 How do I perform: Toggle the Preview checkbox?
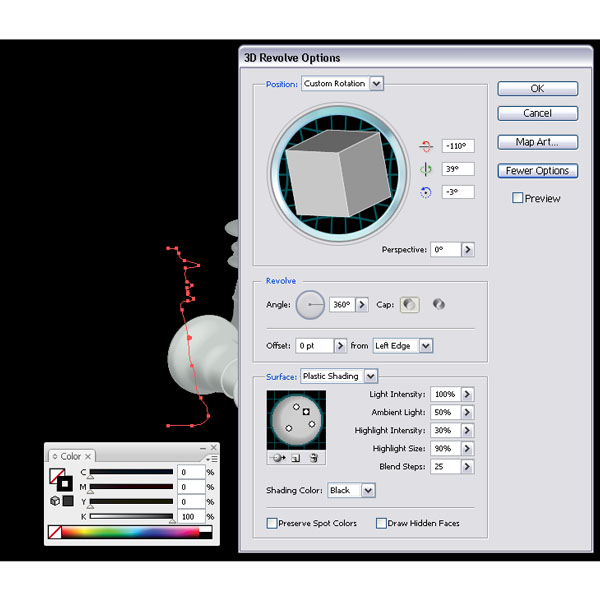(x=517, y=198)
